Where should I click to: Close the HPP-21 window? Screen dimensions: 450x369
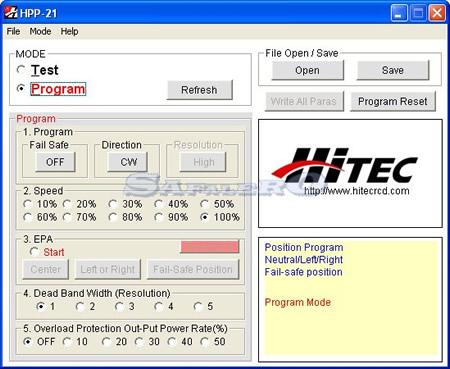[x=437, y=13]
